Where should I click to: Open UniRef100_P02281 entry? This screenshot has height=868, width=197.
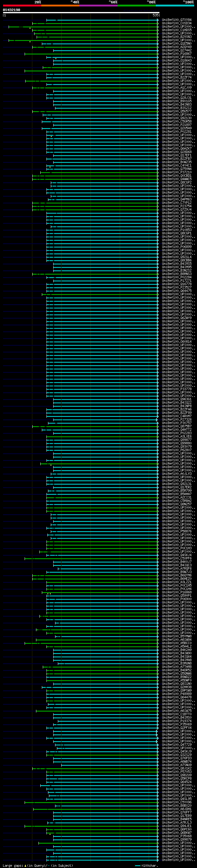click(177, 132)
